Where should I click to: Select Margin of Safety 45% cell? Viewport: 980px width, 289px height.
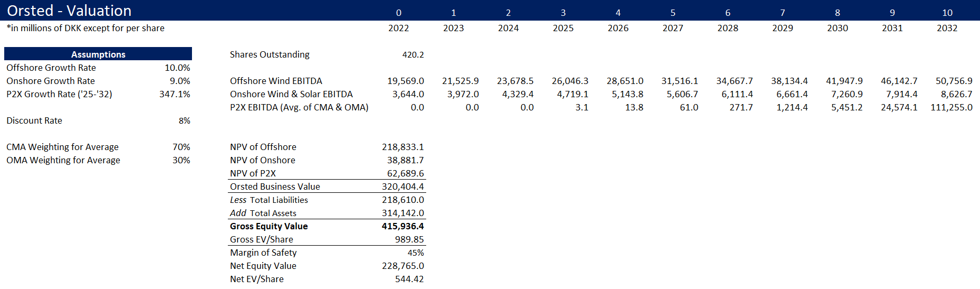[416, 253]
